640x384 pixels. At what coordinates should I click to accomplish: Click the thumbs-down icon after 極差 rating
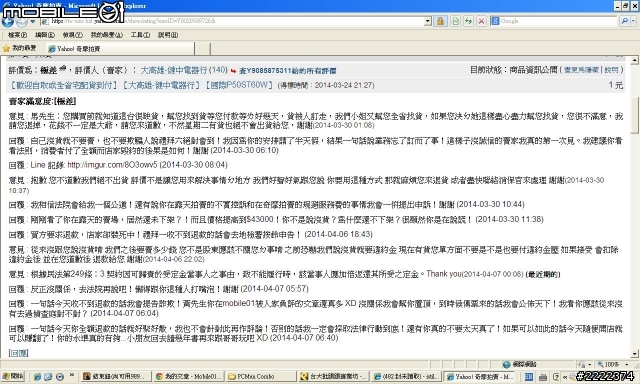click(62, 69)
